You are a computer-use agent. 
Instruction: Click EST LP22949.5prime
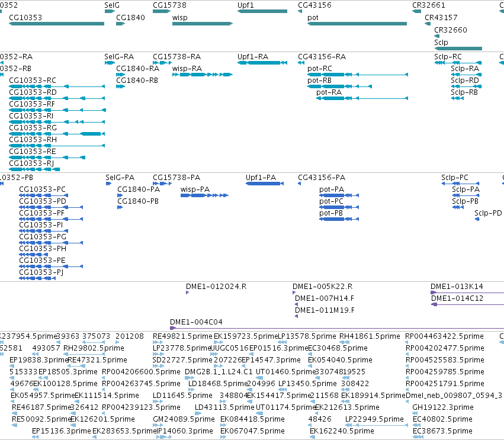coord(377,425)
